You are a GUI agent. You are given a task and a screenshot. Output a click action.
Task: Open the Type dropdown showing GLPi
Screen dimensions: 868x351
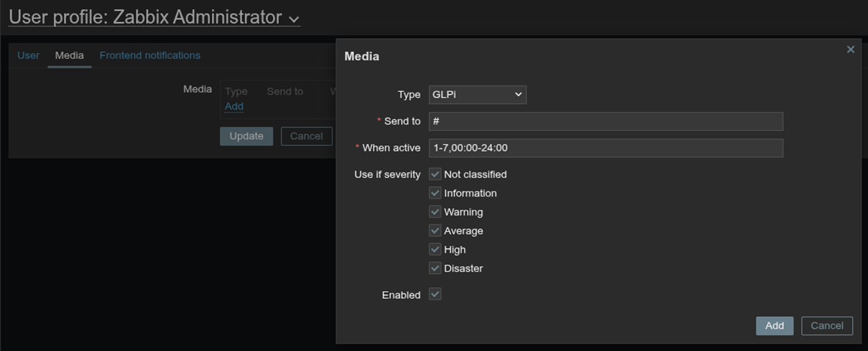click(477, 95)
